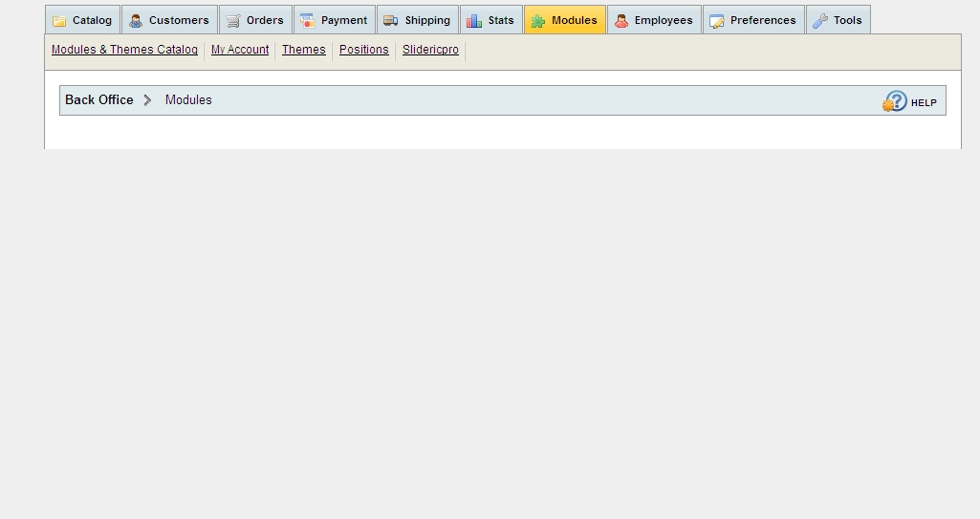This screenshot has width=980, height=519.
Task: Select the Modules tab label
Action: 575,20
